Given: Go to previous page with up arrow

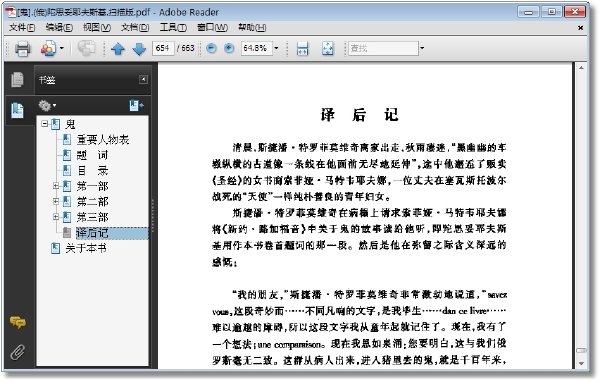Looking at the screenshot, I should [118, 49].
